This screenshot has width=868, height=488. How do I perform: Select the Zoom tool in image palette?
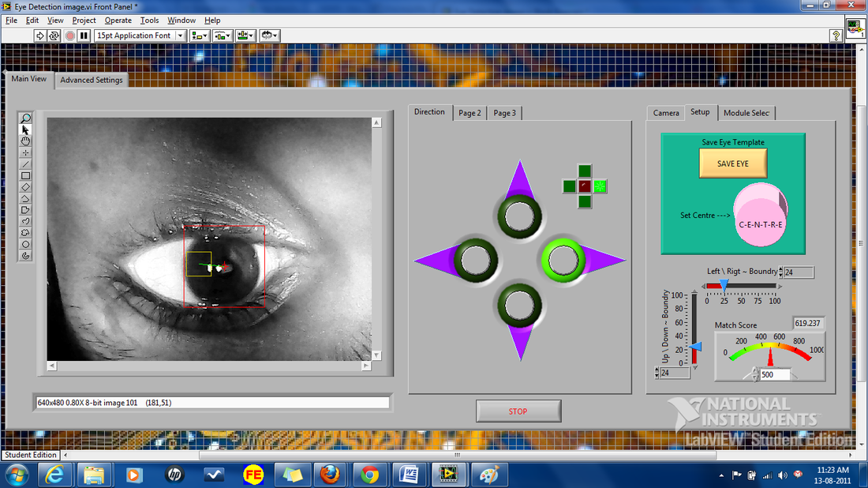25,118
